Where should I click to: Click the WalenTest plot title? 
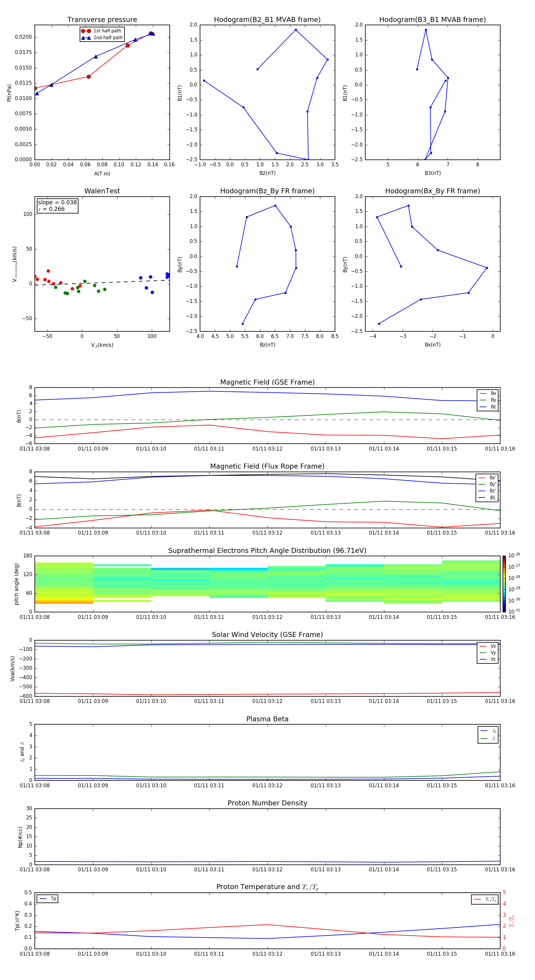pyautogui.click(x=102, y=191)
